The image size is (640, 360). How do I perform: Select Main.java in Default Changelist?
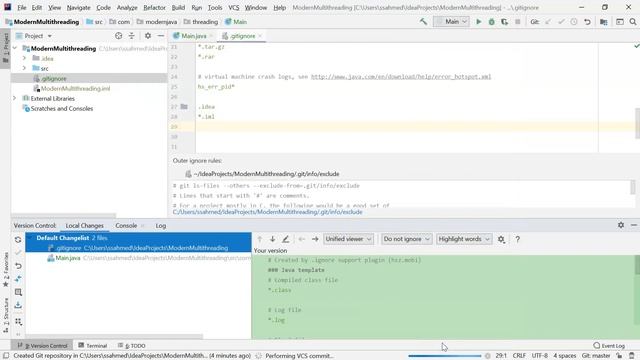(138, 258)
